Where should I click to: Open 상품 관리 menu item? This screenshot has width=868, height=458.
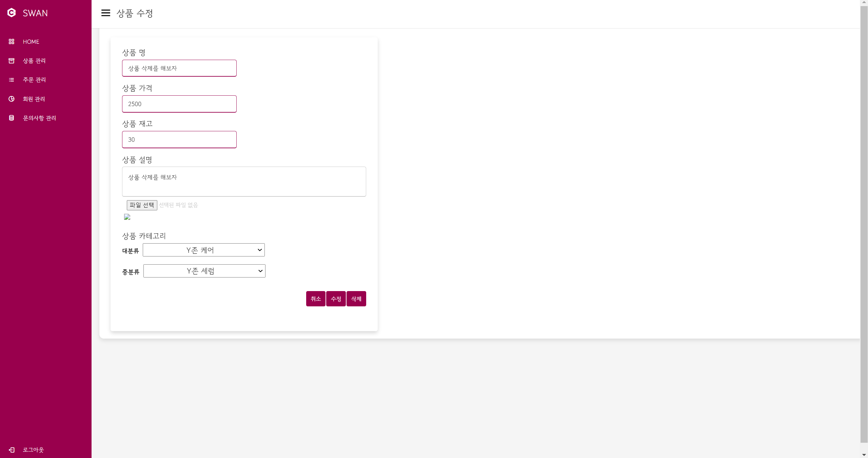tap(34, 61)
